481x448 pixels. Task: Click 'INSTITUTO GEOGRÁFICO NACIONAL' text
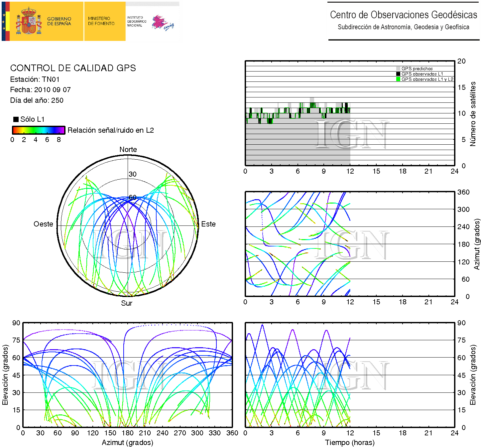137,21
